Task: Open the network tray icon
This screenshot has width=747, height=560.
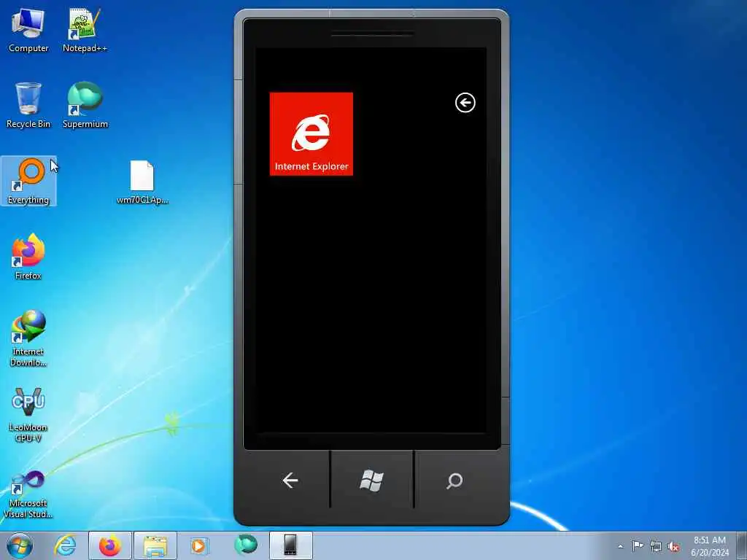Action: (656, 546)
